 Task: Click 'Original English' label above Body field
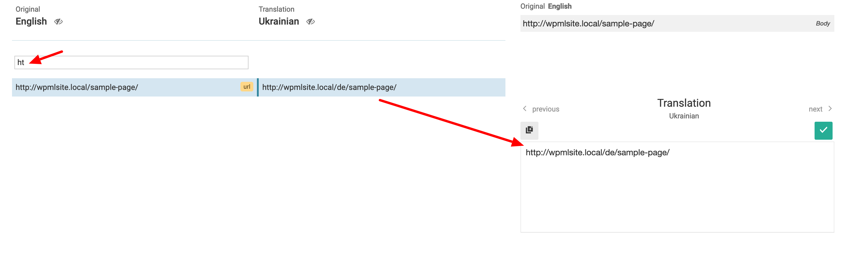[546, 6]
